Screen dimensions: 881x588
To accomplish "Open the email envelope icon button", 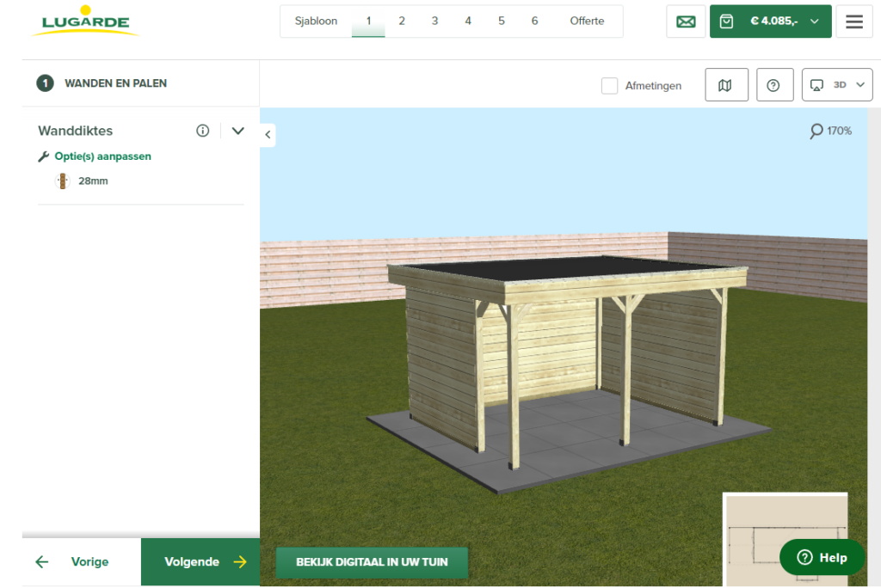I will click(686, 21).
